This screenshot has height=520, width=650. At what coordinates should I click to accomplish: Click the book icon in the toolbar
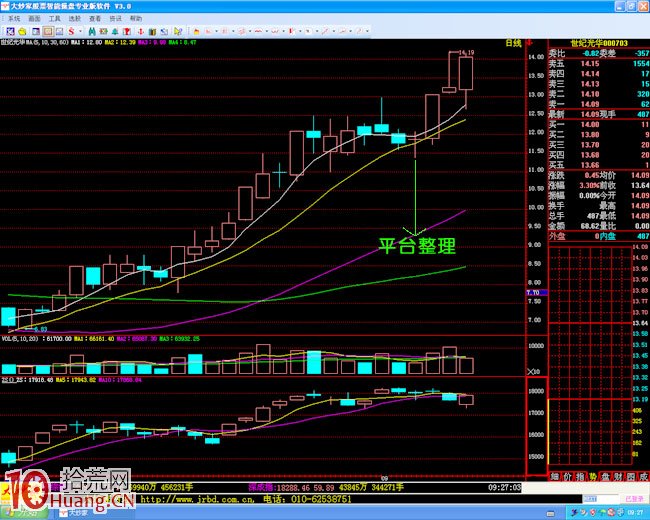pyautogui.click(x=152, y=31)
